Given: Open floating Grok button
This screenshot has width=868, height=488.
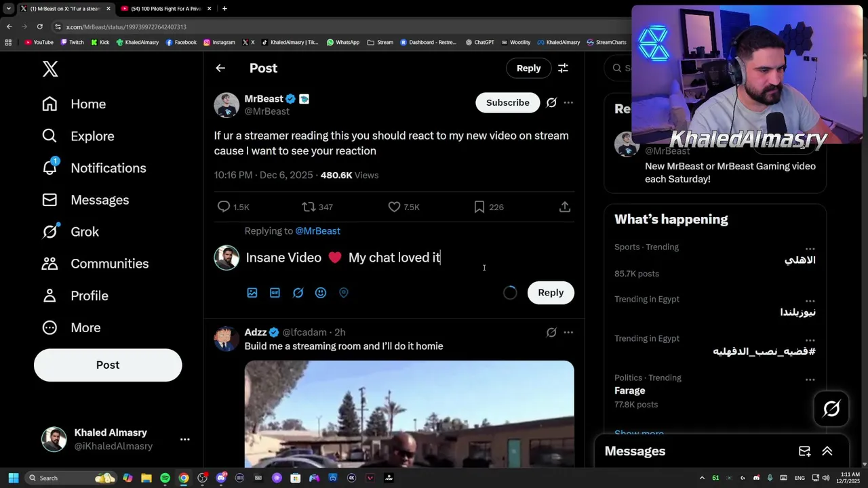Looking at the screenshot, I should [x=831, y=409].
